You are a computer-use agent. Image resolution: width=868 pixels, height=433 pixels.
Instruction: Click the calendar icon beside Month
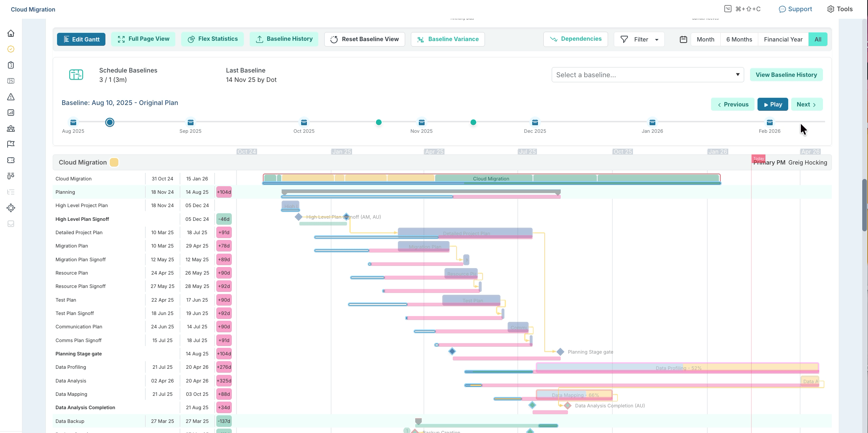(683, 39)
